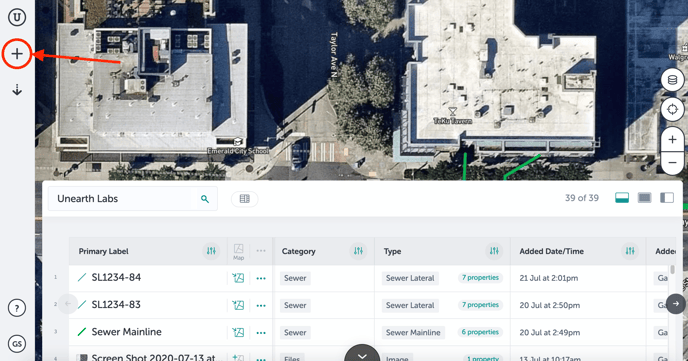Click the table scroll left arrow button
688x361 pixels.
68,304
